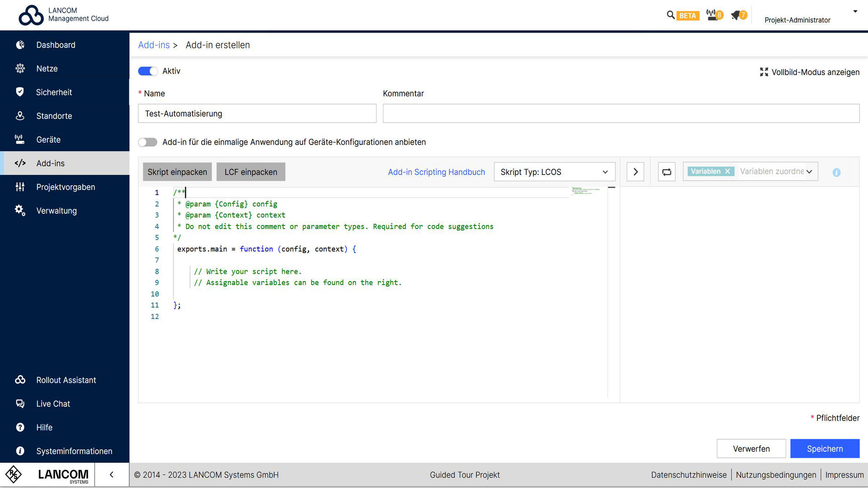Open the Add-in Scripting Handbuch
This screenshot has width=868, height=488.
[x=436, y=172]
